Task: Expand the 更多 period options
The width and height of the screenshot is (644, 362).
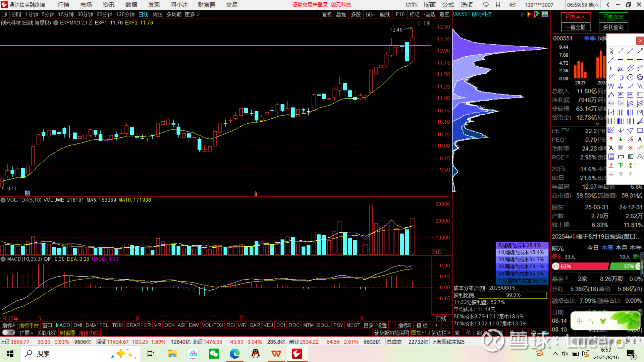Action: pos(192,14)
